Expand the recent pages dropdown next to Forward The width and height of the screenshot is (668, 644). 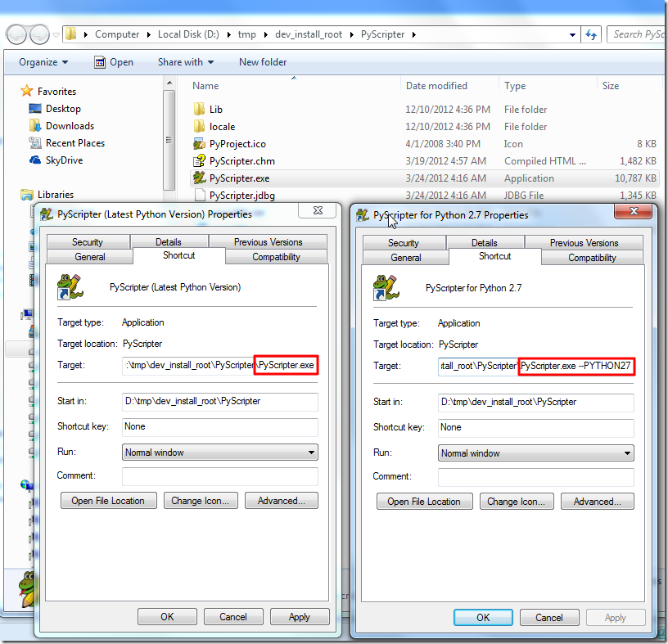pyautogui.click(x=56, y=35)
